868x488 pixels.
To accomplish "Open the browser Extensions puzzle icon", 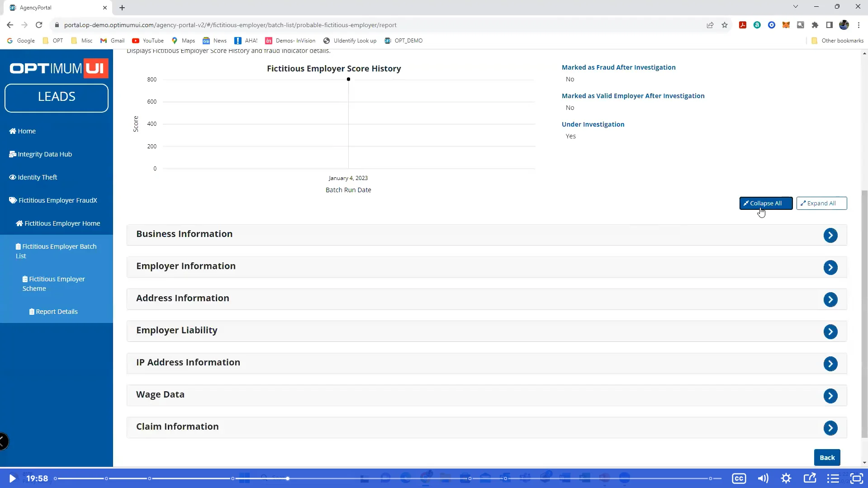I will tap(815, 25).
